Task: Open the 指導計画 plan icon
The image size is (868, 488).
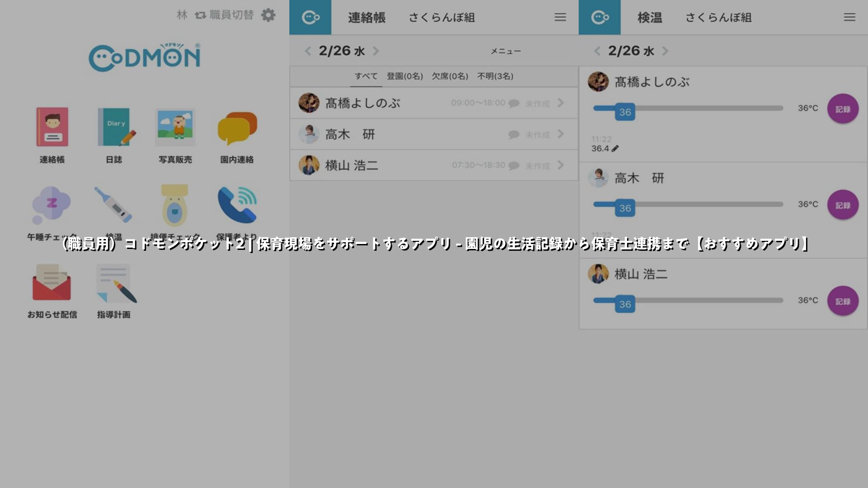Action: (116, 283)
